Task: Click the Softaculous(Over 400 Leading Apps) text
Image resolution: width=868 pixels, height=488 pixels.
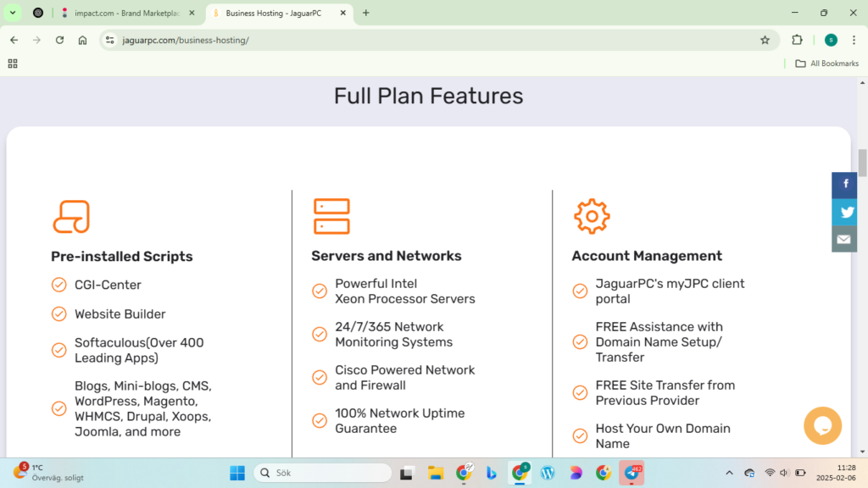Action: tap(139, 350)
